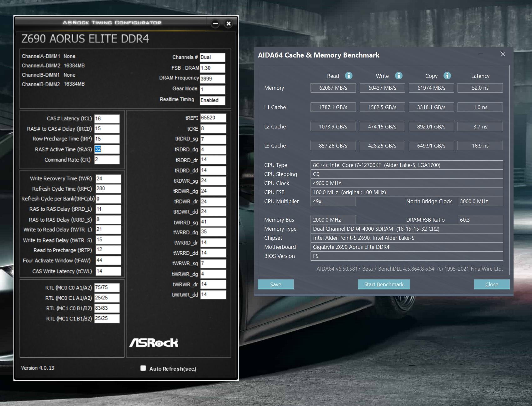Select the RTL (MC1 C1 B1/B2) field

point(107,318)
